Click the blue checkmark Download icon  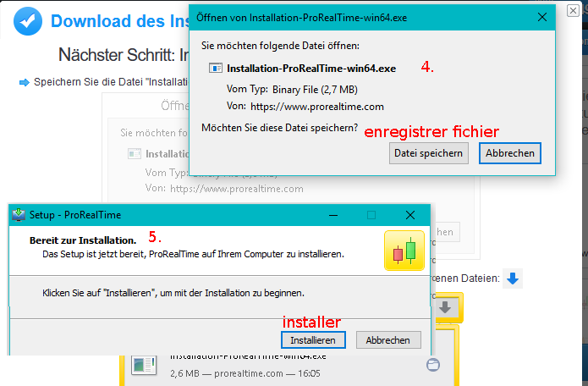tap(28, 21)
